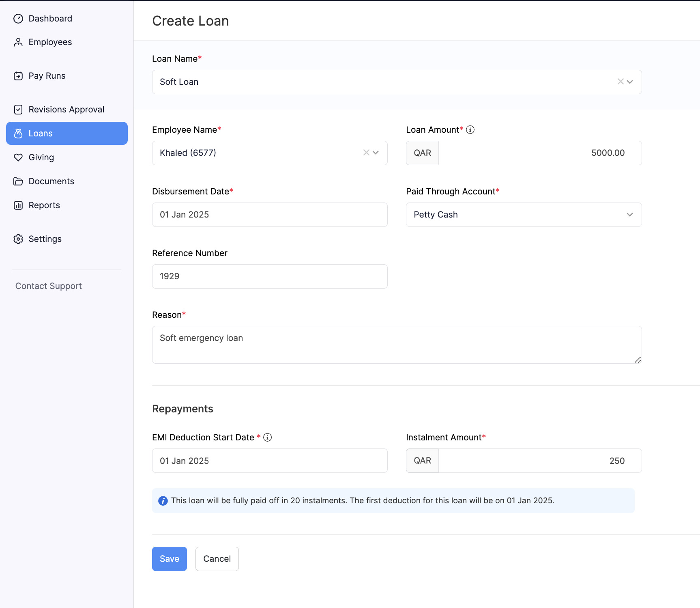Click the Documents folder icon
The width and height of the screenshot is (700, 608).
point(18,181)
